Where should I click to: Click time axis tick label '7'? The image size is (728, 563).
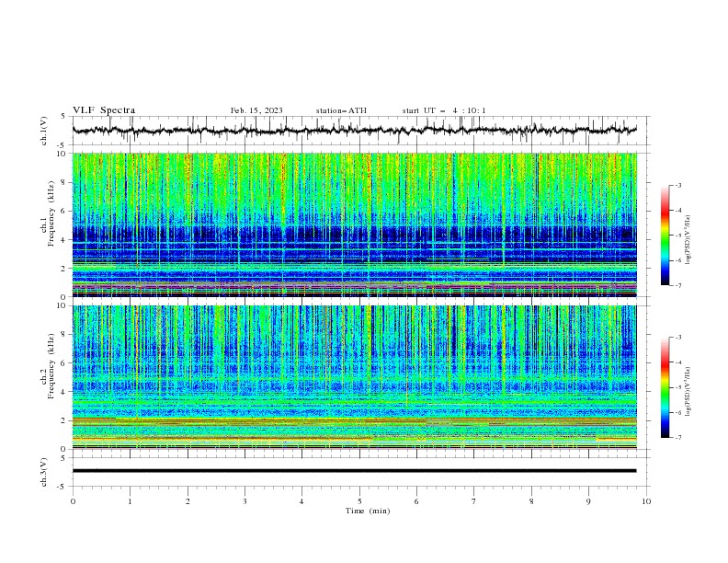(x=474, y=501)
